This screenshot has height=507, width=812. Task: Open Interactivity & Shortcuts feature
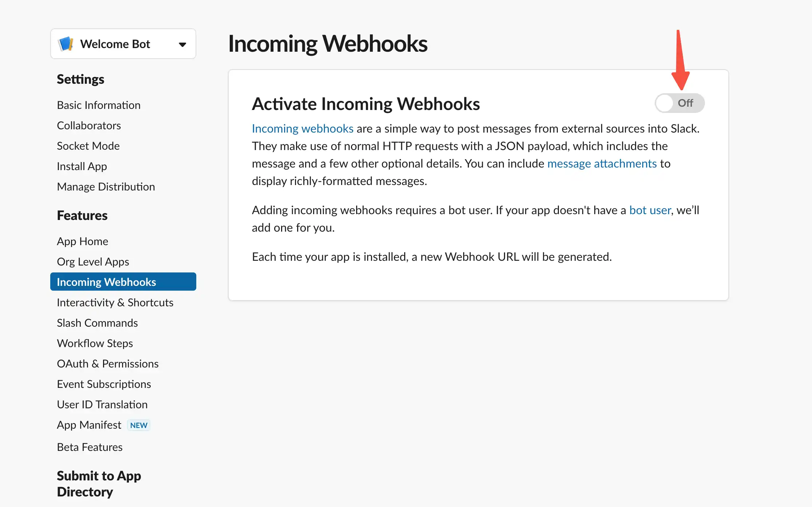[115, 302]
